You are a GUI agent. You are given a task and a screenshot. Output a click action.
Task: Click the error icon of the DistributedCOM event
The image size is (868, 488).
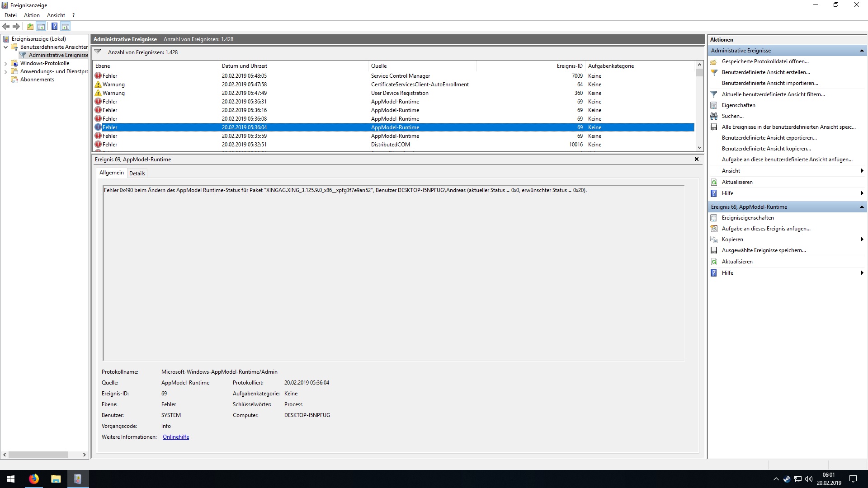coord(98,144)
